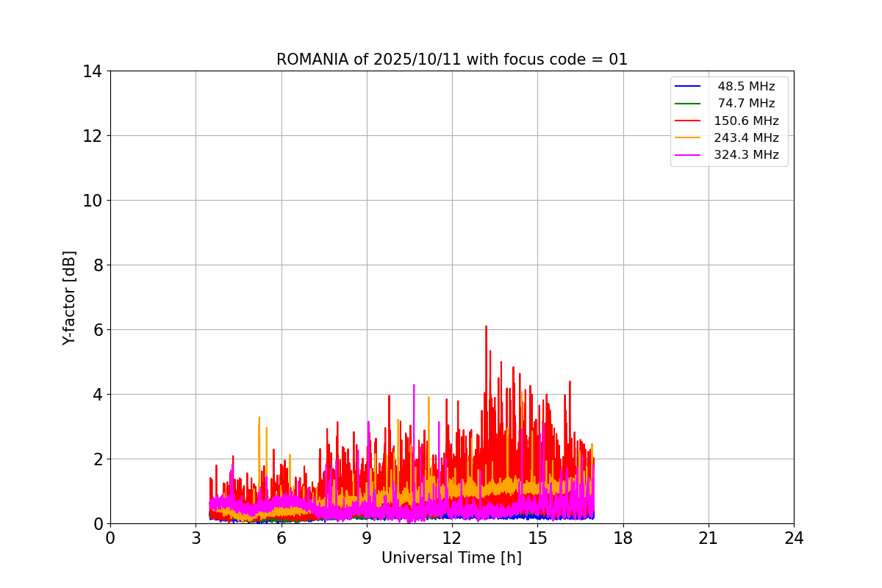Image resolution: width=882 pixels, height=588 pixels.
Task: Click y-axis tick label 2
Action: tap(97, 459)
